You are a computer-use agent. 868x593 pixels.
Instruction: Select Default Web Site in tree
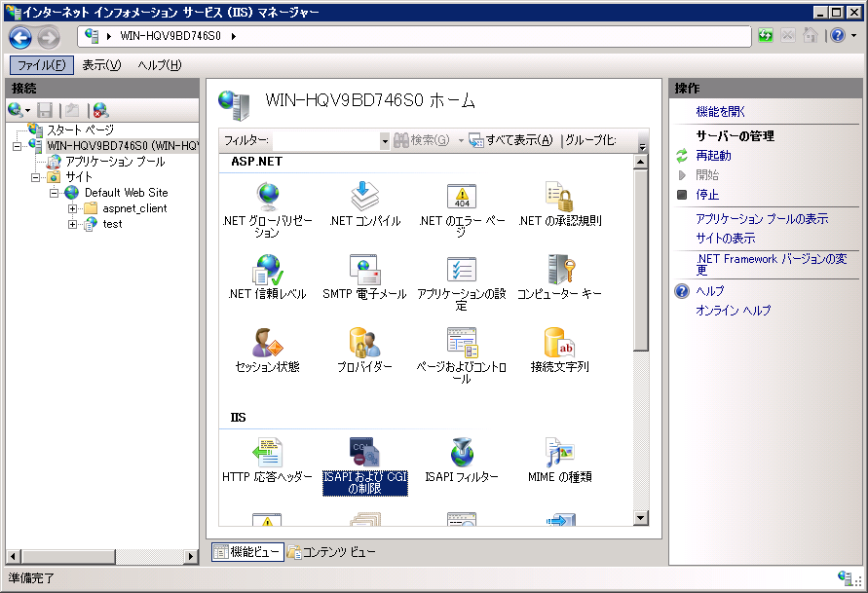(x=126, y=193)
